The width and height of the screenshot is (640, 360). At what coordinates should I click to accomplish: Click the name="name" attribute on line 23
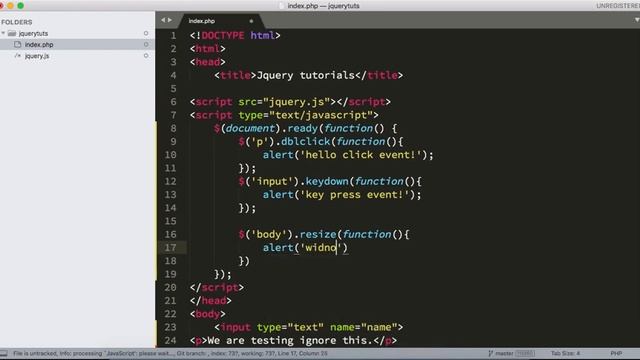click(364, 327)
